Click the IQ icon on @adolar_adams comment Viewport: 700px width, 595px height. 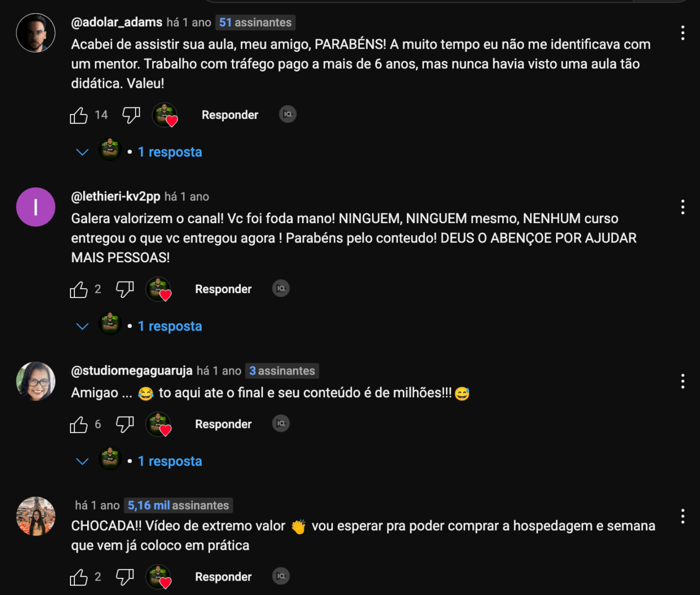(x=288, y=115)
